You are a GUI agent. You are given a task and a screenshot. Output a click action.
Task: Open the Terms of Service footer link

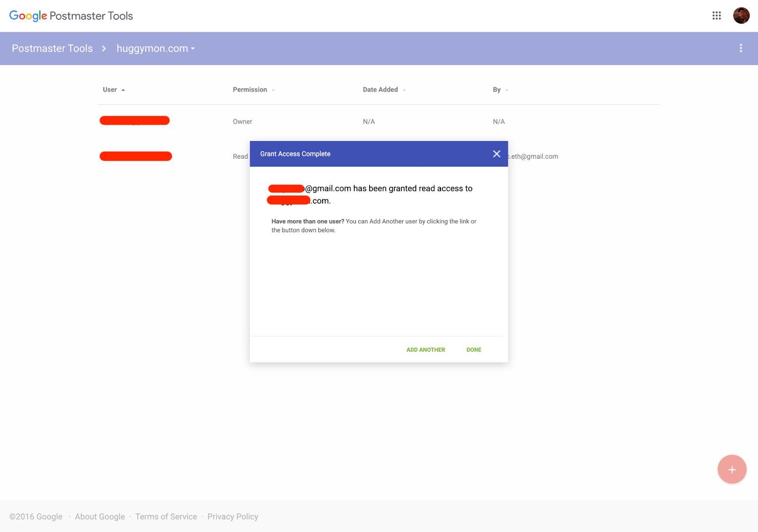click(166, 516)
